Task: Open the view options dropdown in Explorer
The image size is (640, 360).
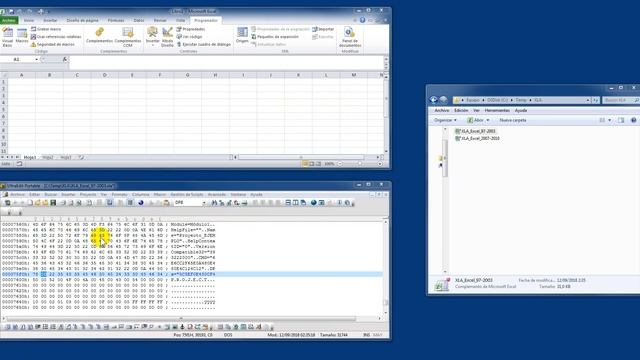Action: click(x=609, y=120)
